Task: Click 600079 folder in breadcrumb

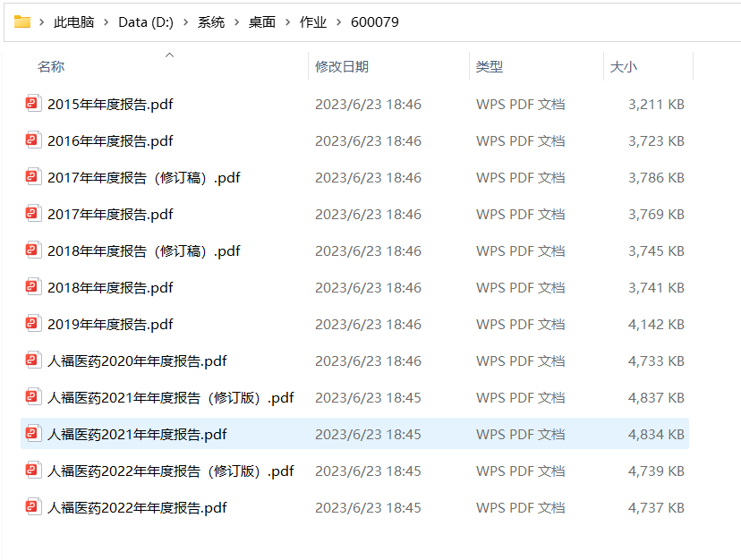Action: pos(375,22)
